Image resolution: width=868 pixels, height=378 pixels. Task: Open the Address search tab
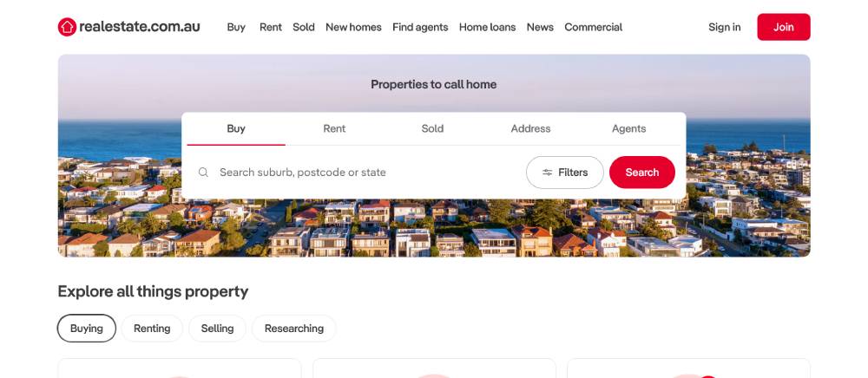click(x=531, y=129)
